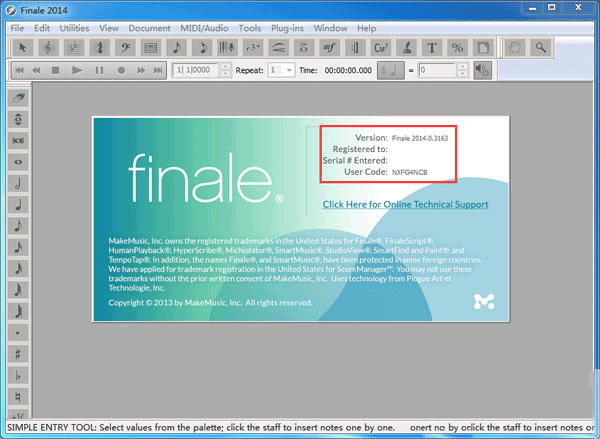Select the Time Signature tool
The image size is (600, 439).
(99, 48)
